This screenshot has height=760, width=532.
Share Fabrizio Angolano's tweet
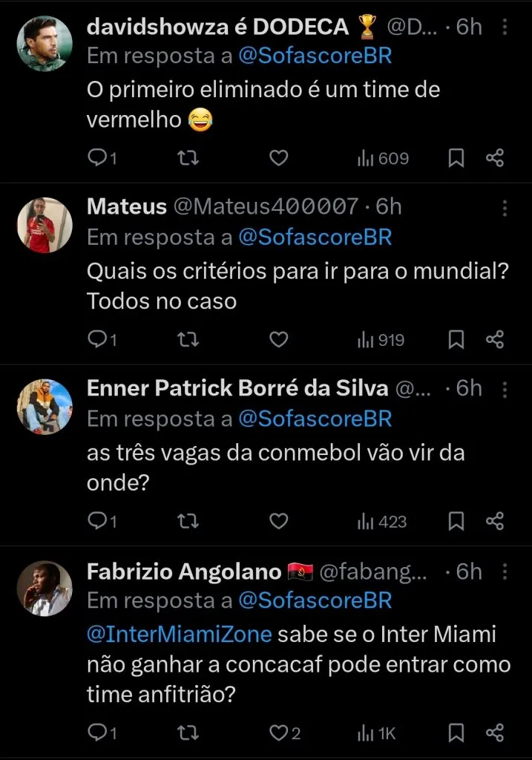(x=495, y=733)
